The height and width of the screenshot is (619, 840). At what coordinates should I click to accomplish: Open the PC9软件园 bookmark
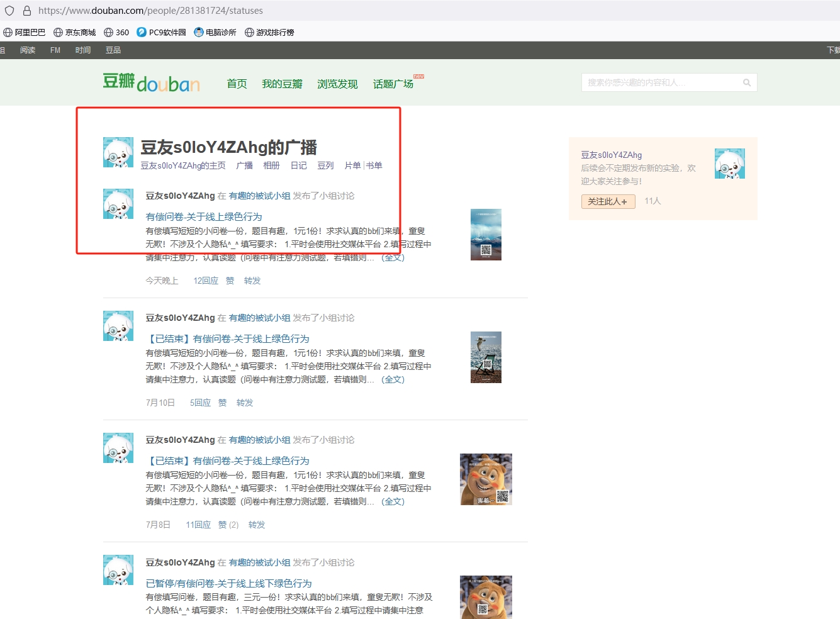(161, 32)
